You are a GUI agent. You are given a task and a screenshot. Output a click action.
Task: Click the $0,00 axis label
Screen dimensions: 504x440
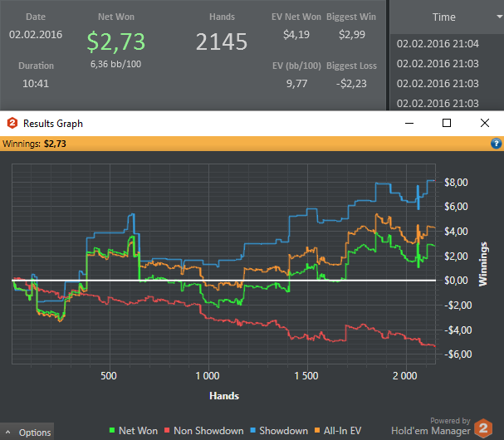point(456,281)
